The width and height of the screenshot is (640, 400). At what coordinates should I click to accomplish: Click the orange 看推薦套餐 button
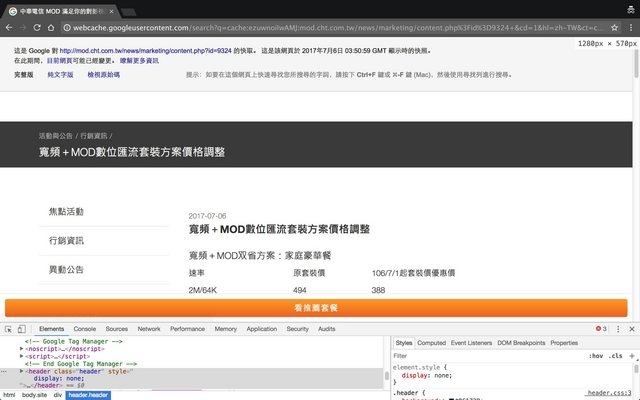point(316,308)
